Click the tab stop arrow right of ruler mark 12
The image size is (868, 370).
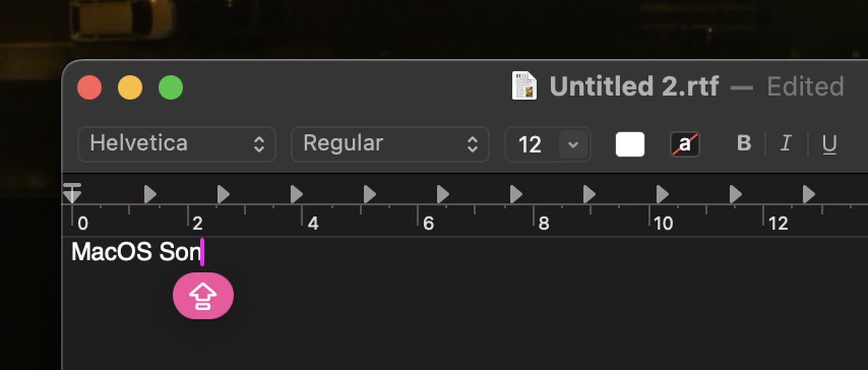(x=809, y=194)
